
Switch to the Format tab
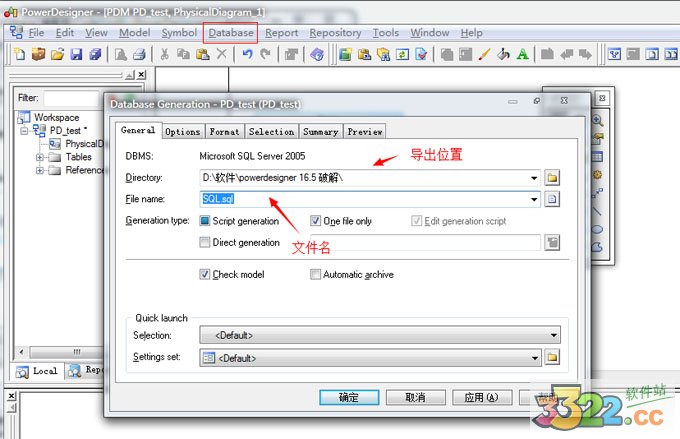click(224, 131)
